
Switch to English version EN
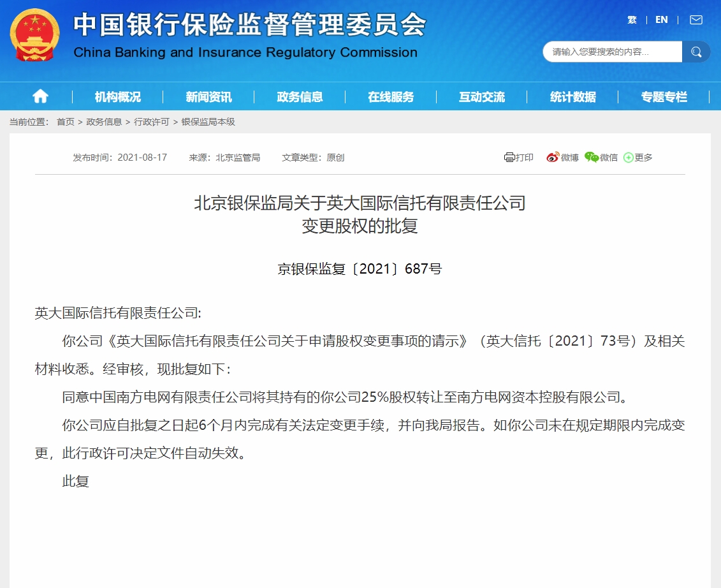(661, 20)
